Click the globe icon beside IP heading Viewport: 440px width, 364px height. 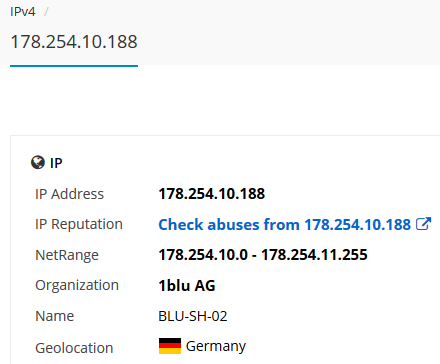point(38,163)
